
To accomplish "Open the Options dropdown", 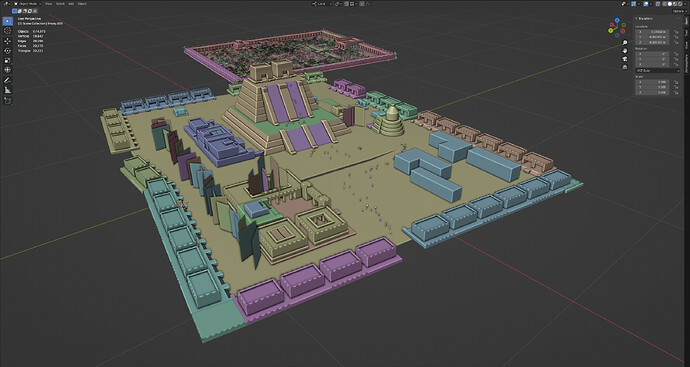I will (680, 11).
